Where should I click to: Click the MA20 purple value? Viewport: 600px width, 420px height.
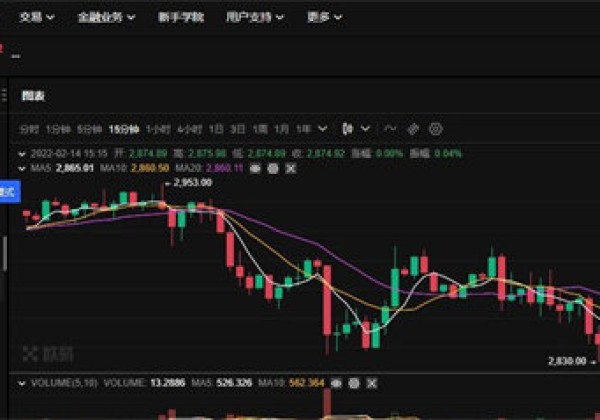click(x=224, y=168)
